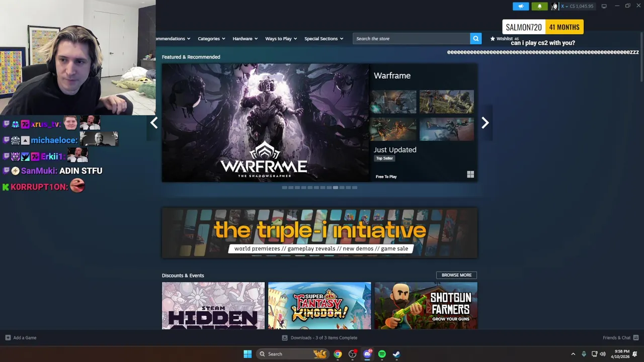Open the Shotgun Farmers tile

pos(426,306)
